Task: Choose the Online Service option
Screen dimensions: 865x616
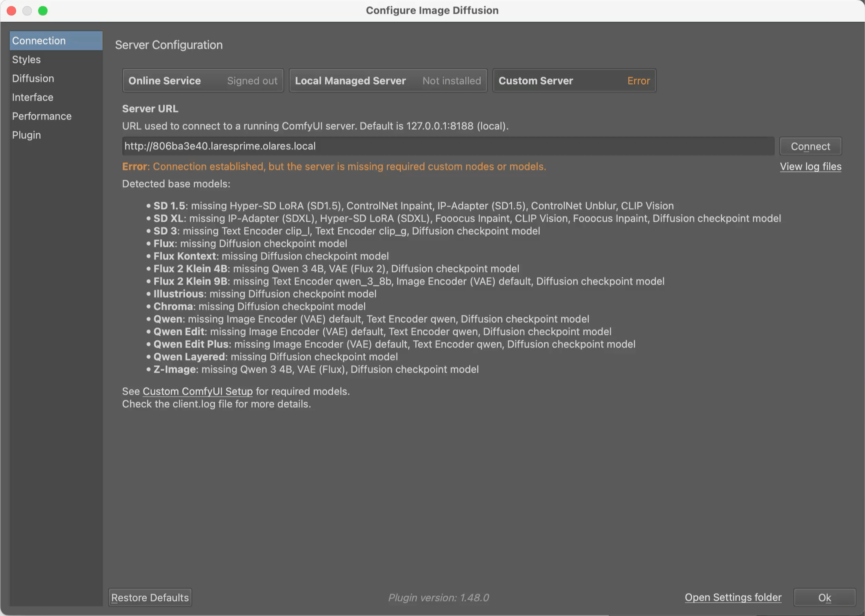Action: point(203,81)
